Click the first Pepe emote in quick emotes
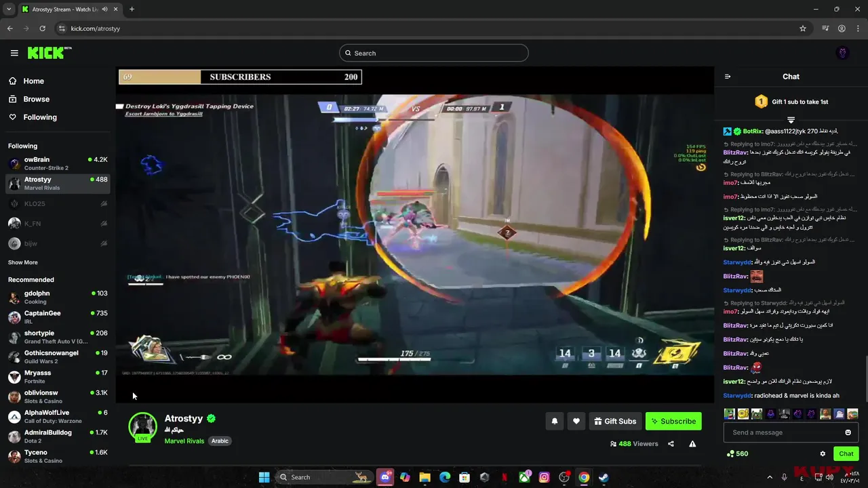The width and height of the screenshot is (868, 488). click(x=729, y=413)
